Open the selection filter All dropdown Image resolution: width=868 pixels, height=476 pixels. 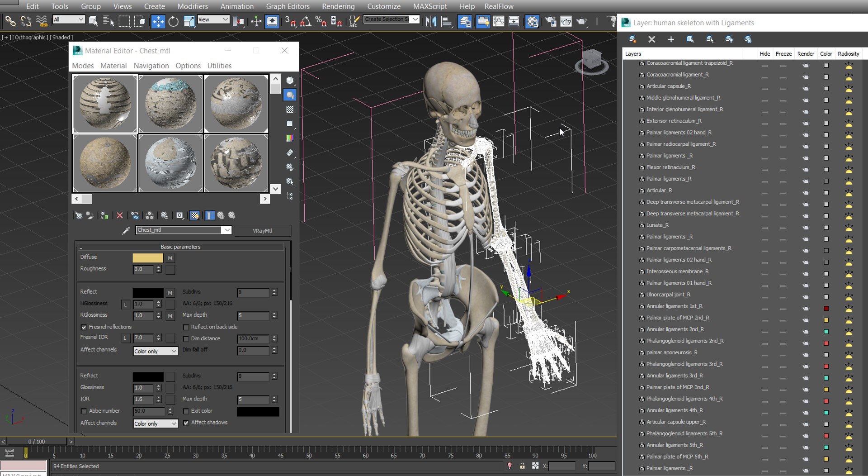[69, 19]
